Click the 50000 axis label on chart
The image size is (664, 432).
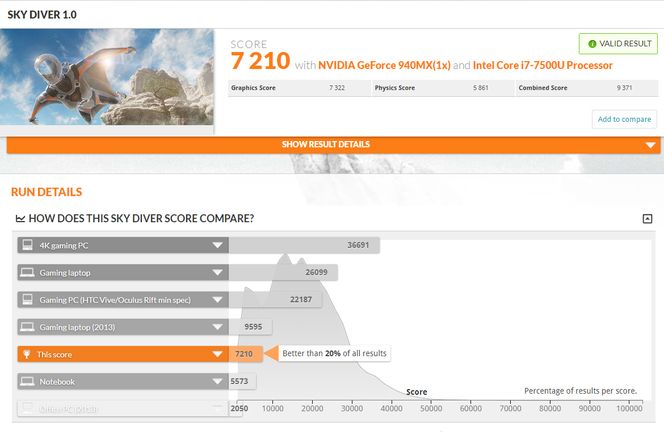pos(431,408)
